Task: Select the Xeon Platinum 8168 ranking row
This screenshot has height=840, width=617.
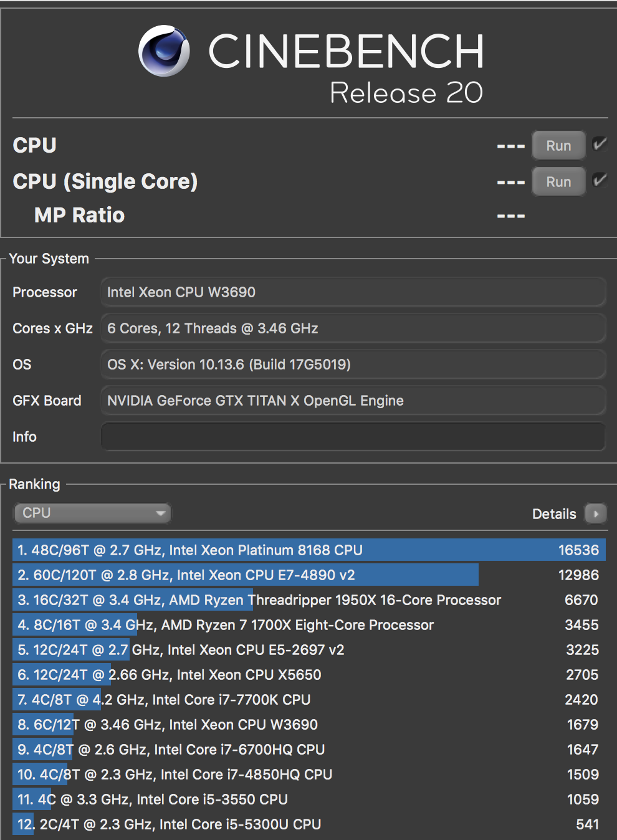Action: [x=308, y=550]
